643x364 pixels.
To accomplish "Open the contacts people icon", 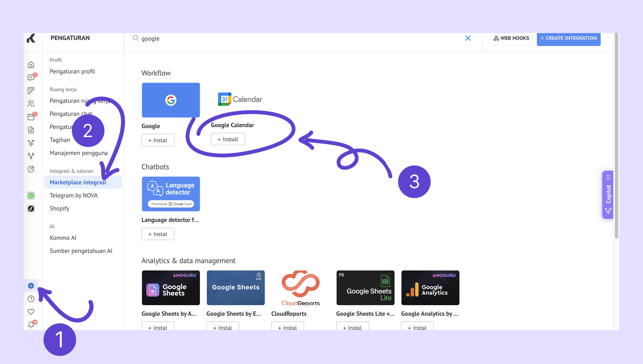I will 31,104.
